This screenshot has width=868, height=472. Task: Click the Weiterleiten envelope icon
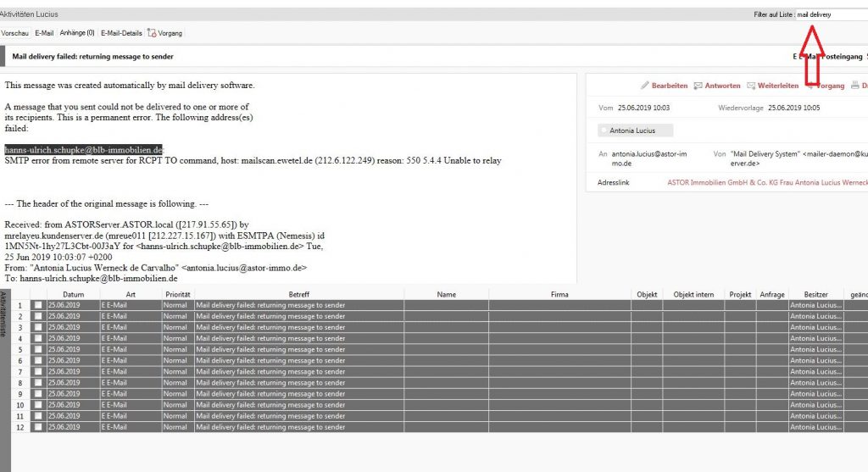pos(751,86)
